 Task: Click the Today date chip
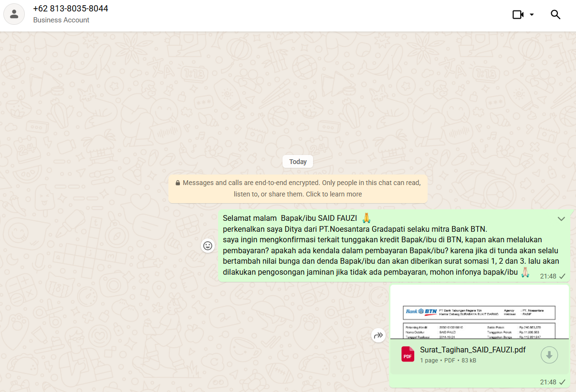click(x=298, y=162)
